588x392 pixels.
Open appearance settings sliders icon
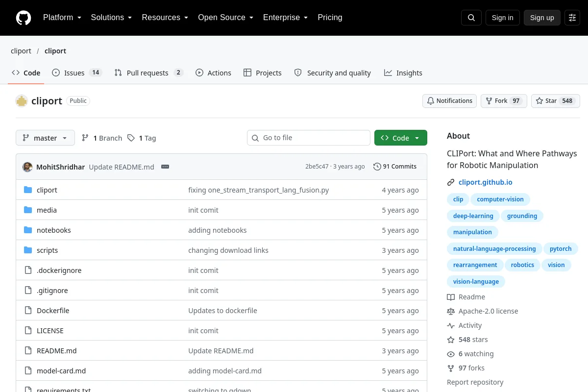point(572,18)
